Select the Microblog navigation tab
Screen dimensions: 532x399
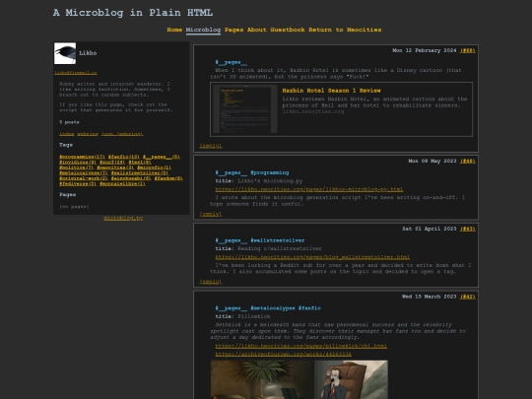pyautogui.click(x=203, y=30)
